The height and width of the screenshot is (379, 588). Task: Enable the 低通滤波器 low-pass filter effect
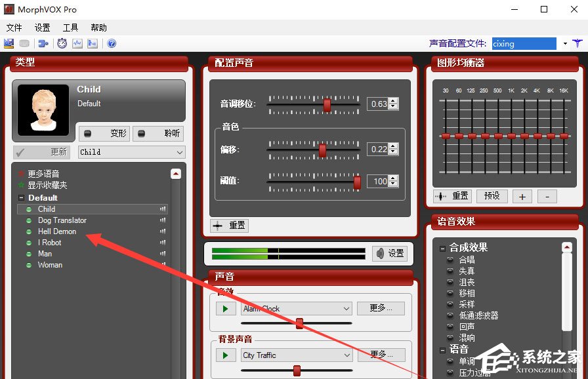click(x=450, y=315)
